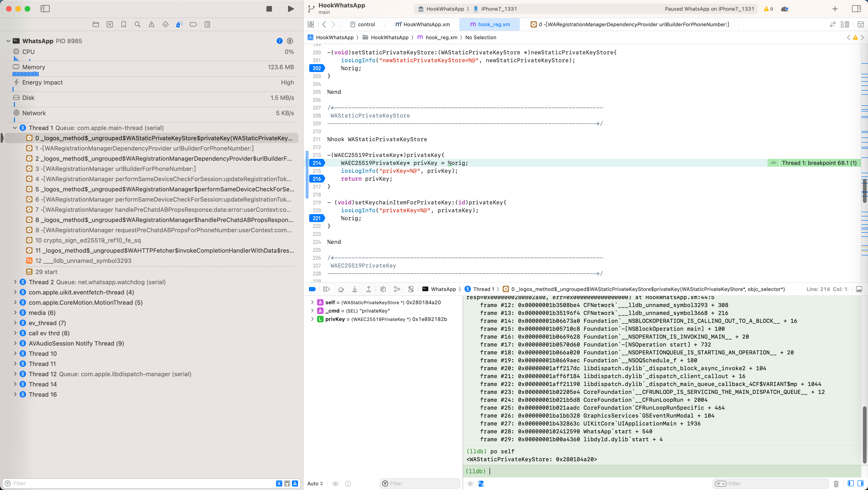This screenshot has height=490, width=868.
Task: Step over the current line
Action: tap(341, 289)
